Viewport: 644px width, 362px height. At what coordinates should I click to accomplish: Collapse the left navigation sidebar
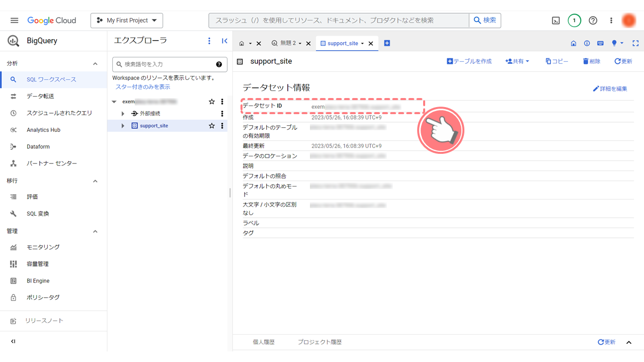14,341
